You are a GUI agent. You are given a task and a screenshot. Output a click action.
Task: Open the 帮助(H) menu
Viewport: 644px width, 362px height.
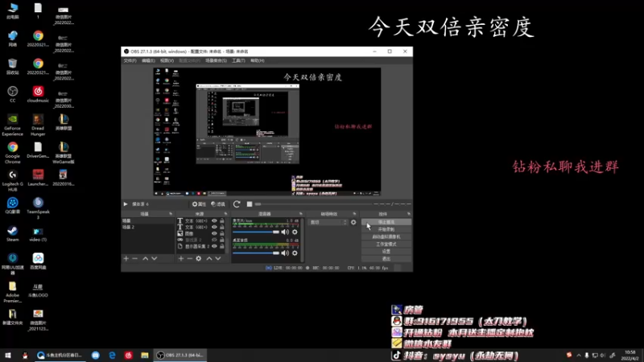[258, 61]
